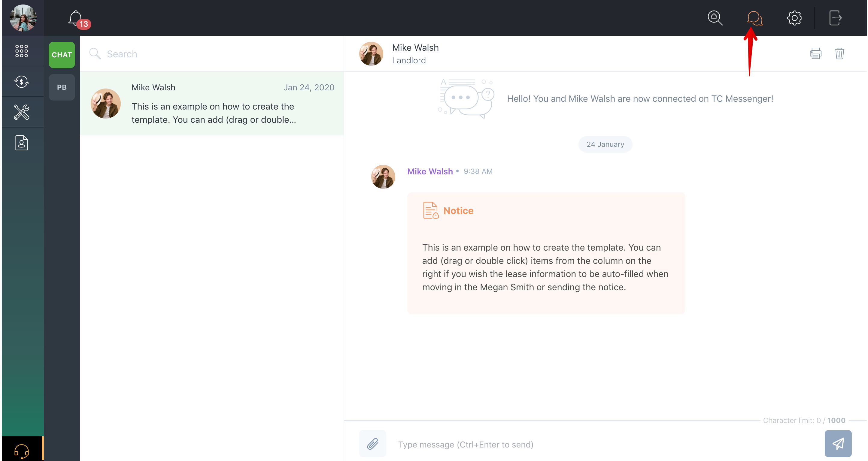The height and width of the screenshot is (461, 868).
Task: Open the support headset icon
Action: (x=22, y=450)
